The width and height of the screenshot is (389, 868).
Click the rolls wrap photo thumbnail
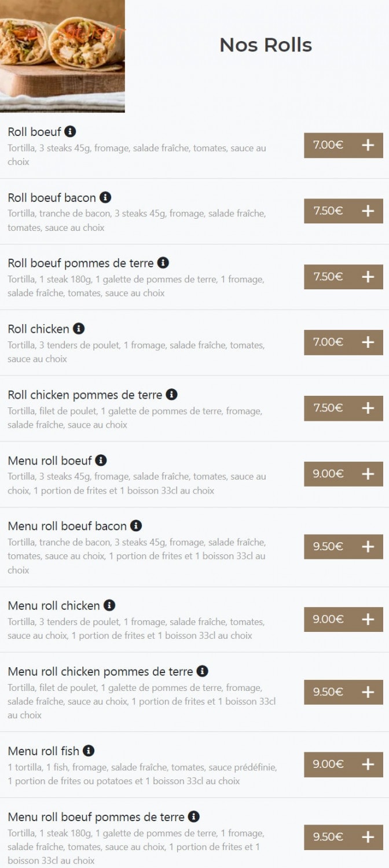[63, 56]
